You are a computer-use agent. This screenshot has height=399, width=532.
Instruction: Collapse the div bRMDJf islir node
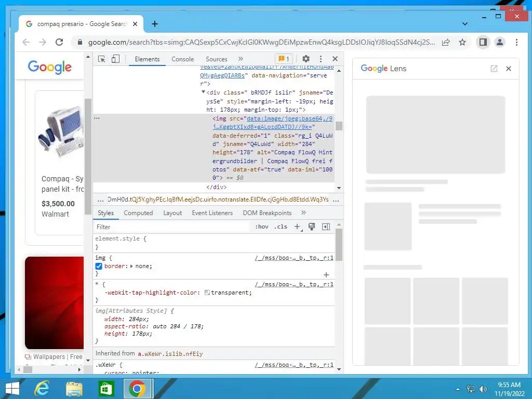click(x=203, y=92)
